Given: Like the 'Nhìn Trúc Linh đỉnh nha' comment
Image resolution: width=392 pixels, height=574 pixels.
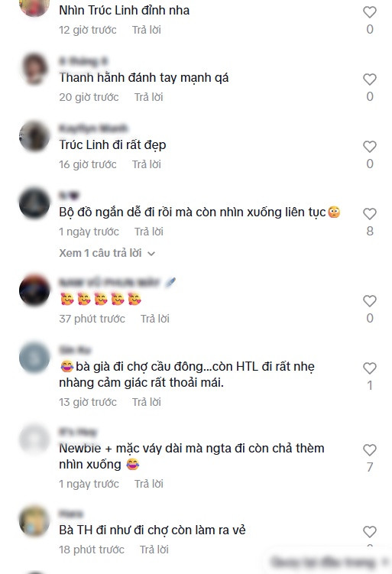Looking at the screenshot, I should (x=370, y=12).
